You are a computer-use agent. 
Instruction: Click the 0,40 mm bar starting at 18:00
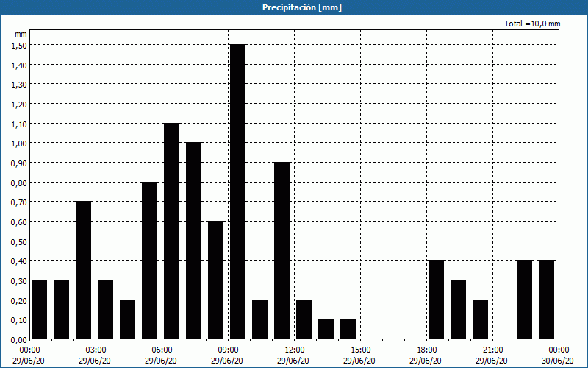point(436,300)
